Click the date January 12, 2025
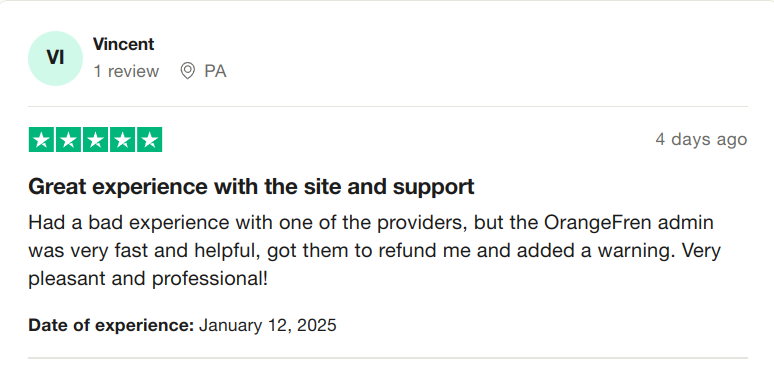The width and height of the screenshot is (774, 365). [x=268, y=325]
